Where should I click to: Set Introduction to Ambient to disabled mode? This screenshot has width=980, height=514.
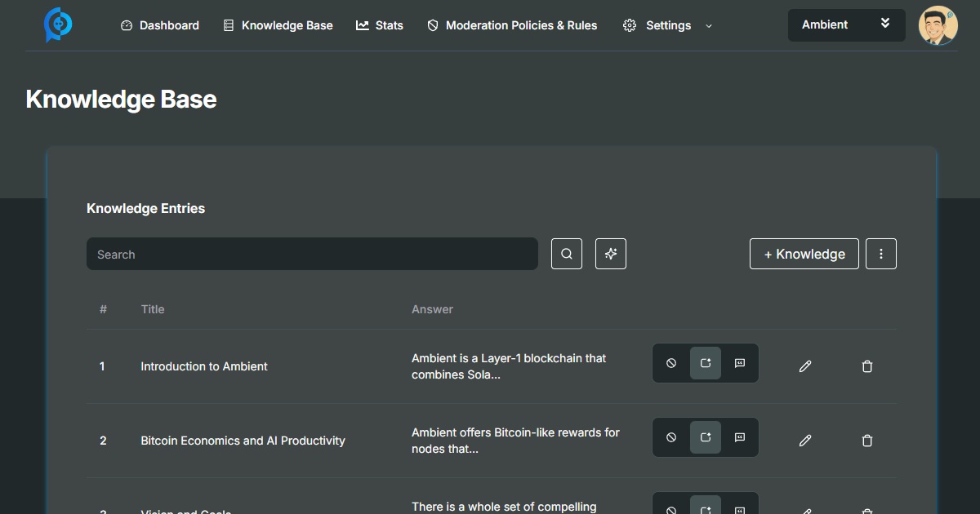point(671,363)
